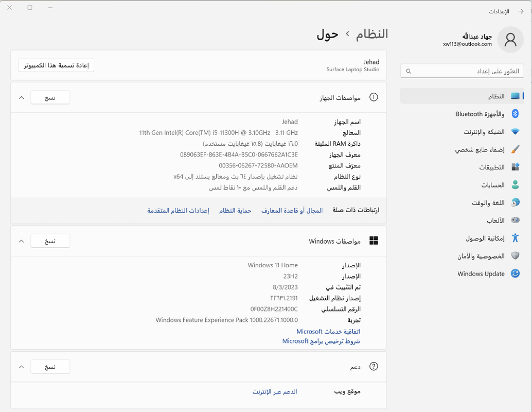This screenshot has width=532, height=412.
Task: Click the search magnifier icon
Action: [x=409, y=71]
